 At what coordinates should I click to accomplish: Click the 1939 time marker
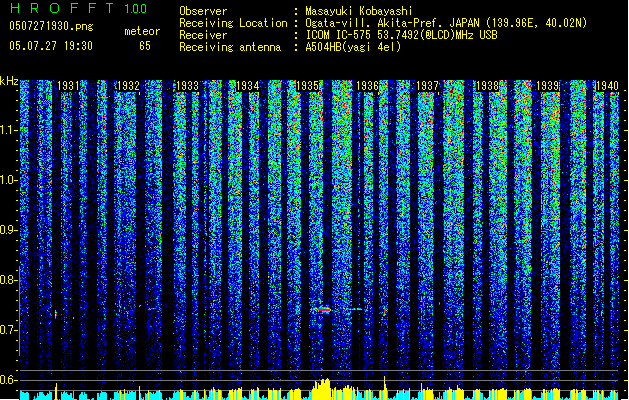click(547, 85)
